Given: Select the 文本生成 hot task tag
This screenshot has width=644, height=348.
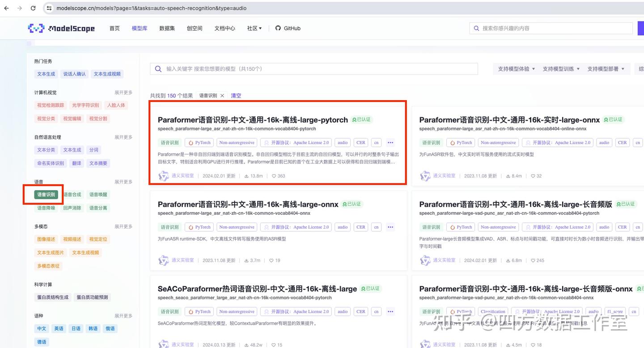Looking at the screenshot, I should 46,74.
